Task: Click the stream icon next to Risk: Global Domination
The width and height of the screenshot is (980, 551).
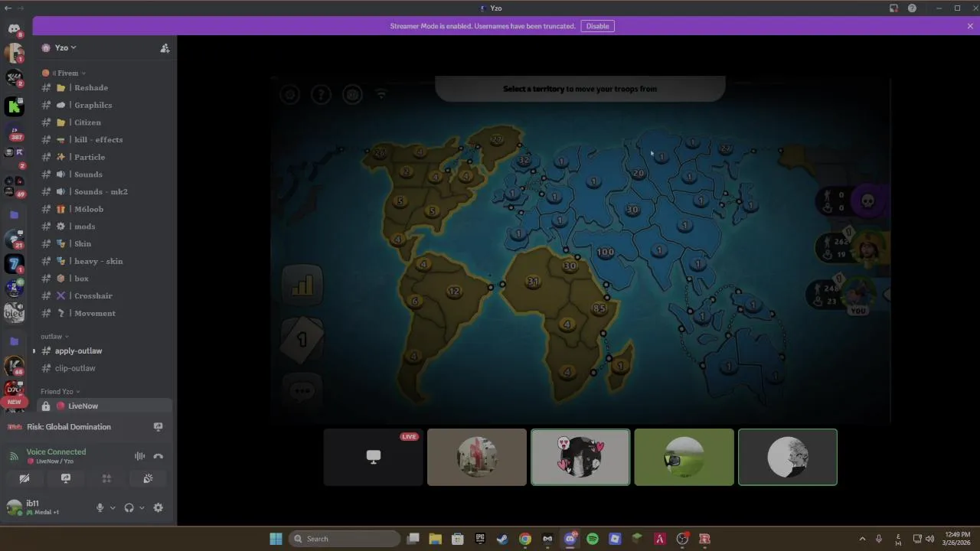Action: (x=158, y=427)
